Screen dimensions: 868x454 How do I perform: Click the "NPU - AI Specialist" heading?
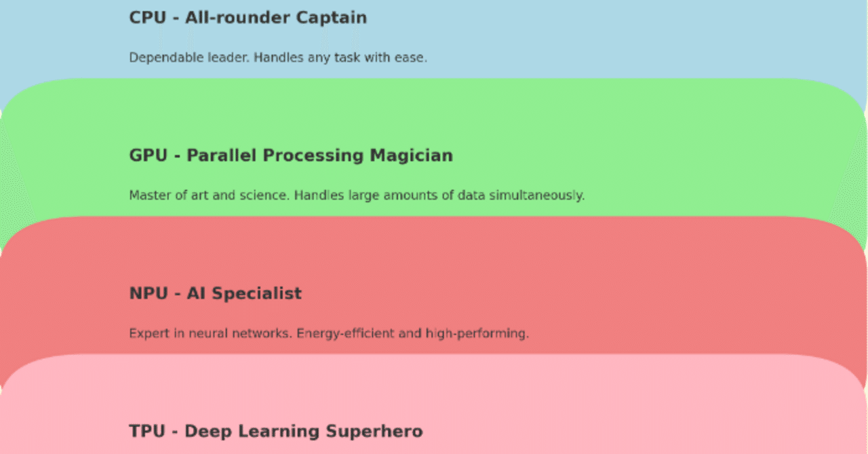click(215, 293)
